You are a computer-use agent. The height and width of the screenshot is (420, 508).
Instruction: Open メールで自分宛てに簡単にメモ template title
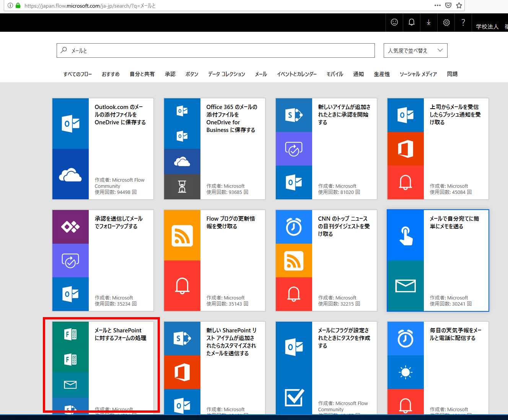(x=454, y=223)
